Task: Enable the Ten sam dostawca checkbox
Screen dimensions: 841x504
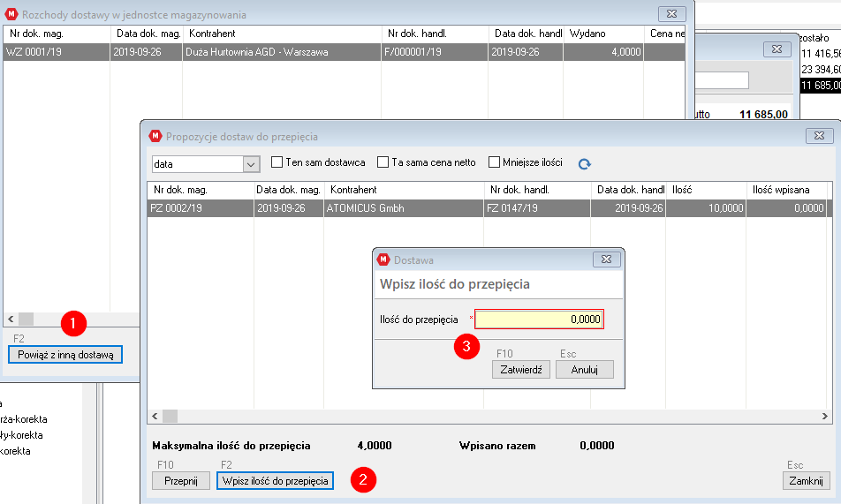Action: [277, 162]
